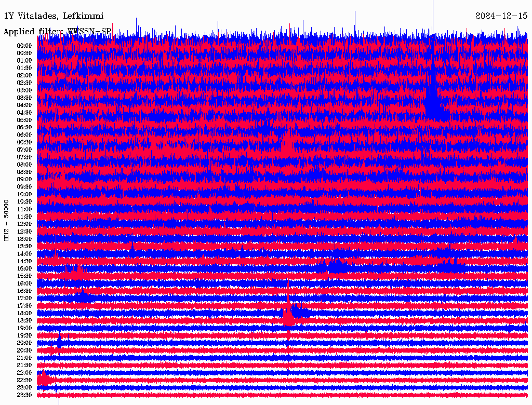Select the 03:30 time row label
The image size is (532, 405).
(x=24, y=98)
